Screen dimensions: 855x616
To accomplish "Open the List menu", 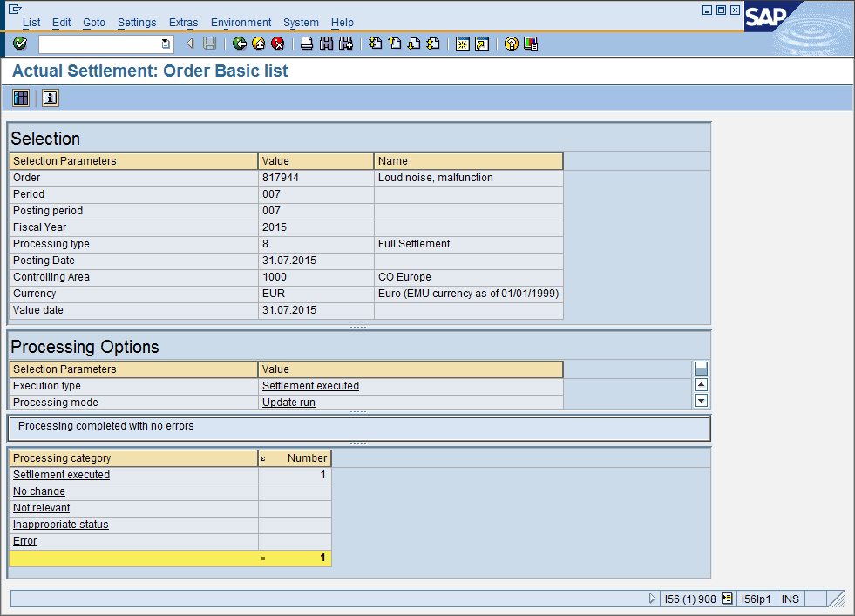I will tap(31, 23).
